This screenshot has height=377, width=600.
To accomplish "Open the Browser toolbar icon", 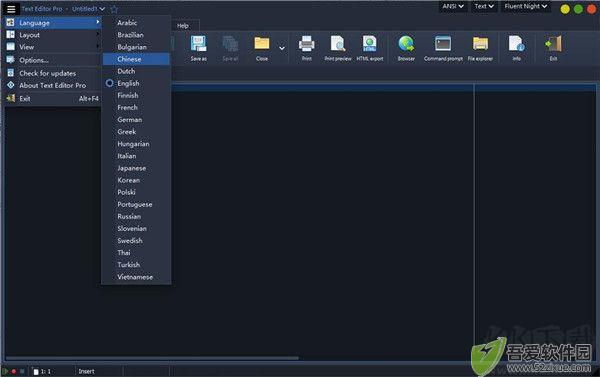I will click(x=406, y=48).
